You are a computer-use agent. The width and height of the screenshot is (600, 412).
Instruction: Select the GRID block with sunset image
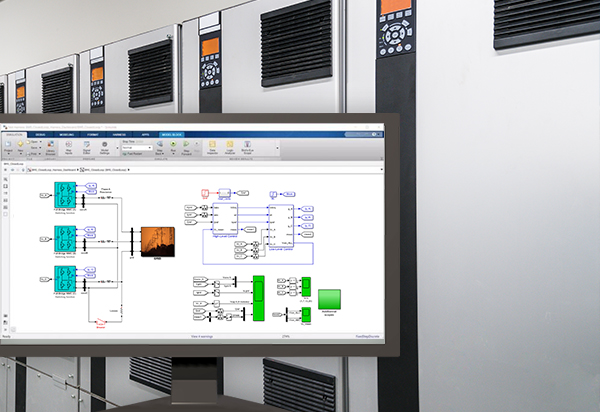coord(157,239)
